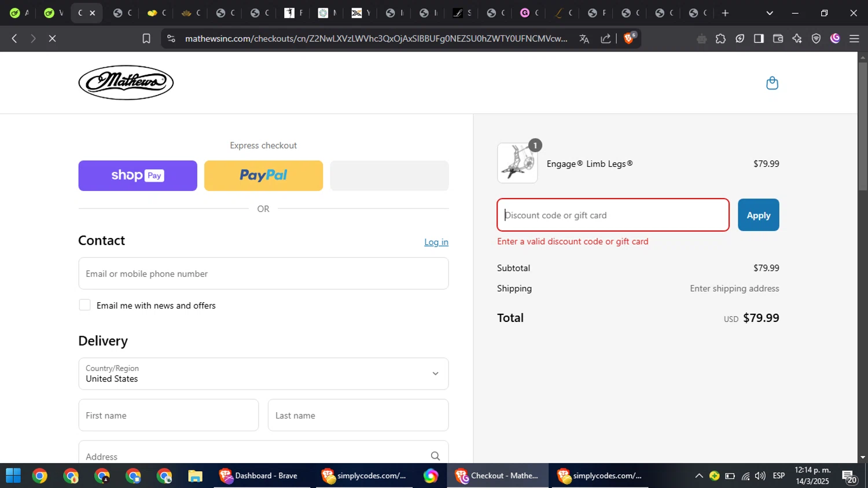
Task: Open Leo AI sparkle icon
Action: pyautogui.click(x=797, y=39)
